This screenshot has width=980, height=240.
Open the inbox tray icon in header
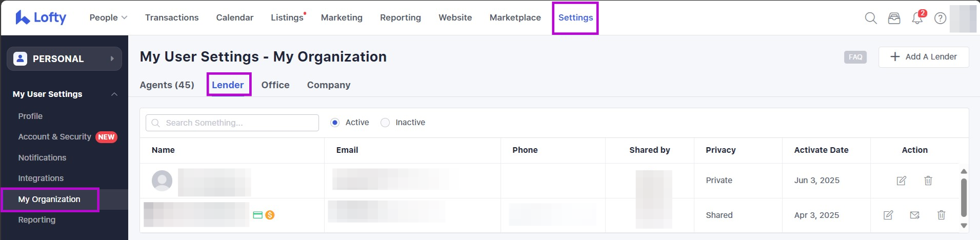tap(894, 18)
